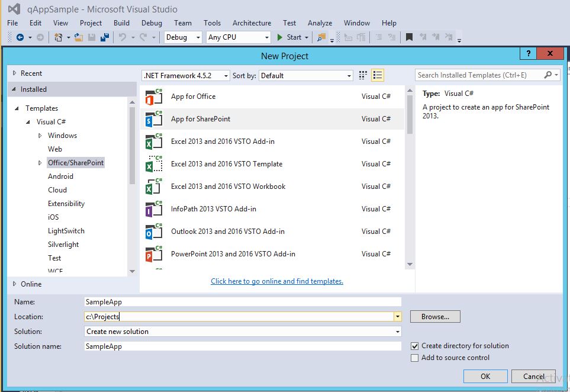Select the Web category in tree

[55, 149]
